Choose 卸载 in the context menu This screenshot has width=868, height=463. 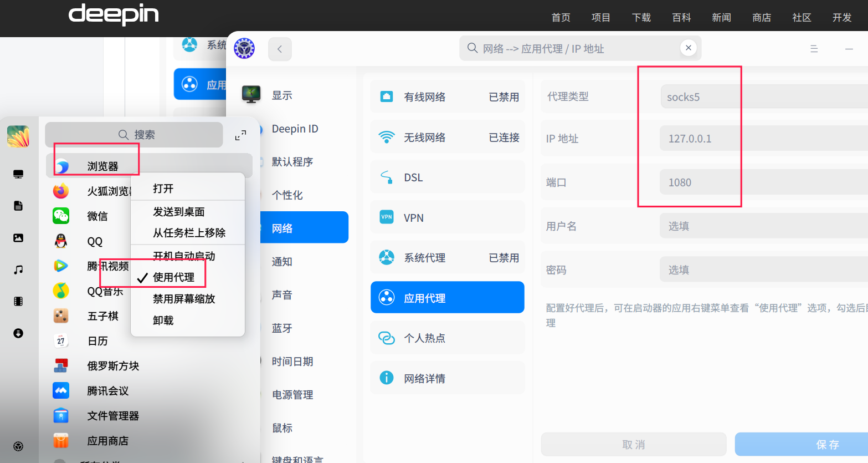coord(188,320)
